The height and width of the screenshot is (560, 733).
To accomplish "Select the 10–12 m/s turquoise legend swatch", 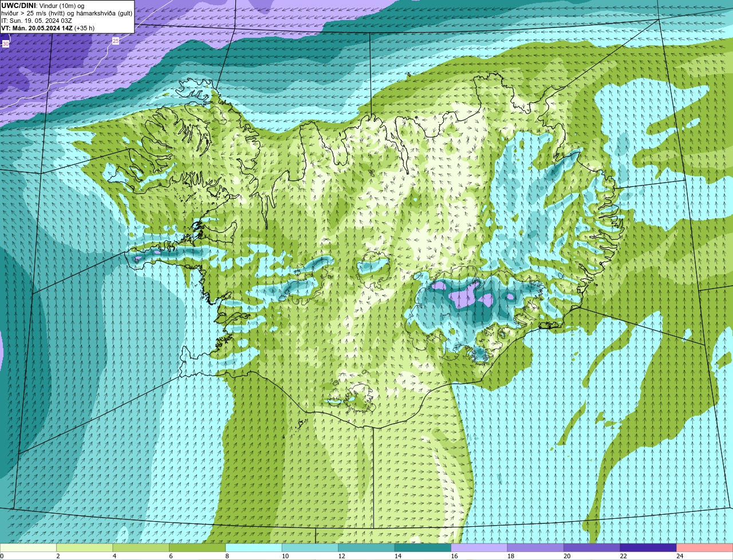I will pyautogui.click(x=310, y=548).
